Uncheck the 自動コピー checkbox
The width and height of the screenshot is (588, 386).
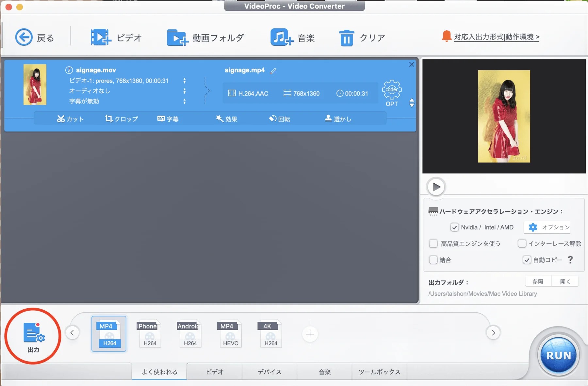pos(527,260)
